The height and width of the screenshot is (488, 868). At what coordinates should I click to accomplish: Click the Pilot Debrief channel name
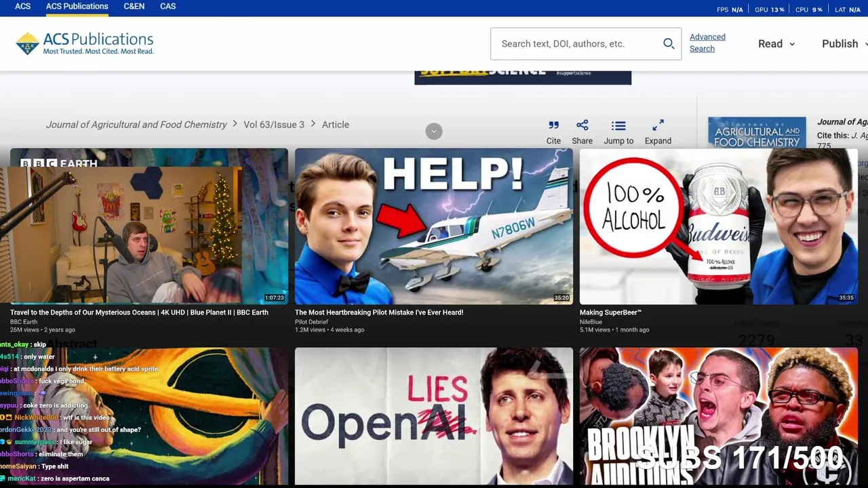(311, 322)
